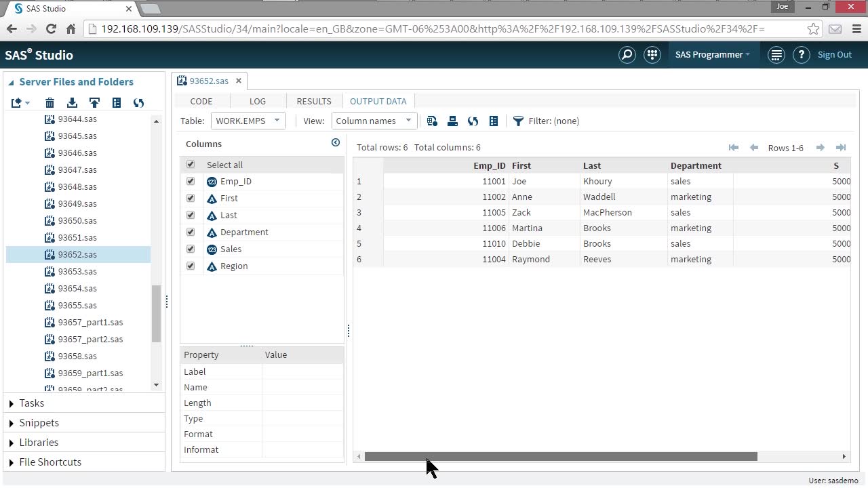Click the filter funnel icon
Screen dimensions: 868x488
[518, 121]
